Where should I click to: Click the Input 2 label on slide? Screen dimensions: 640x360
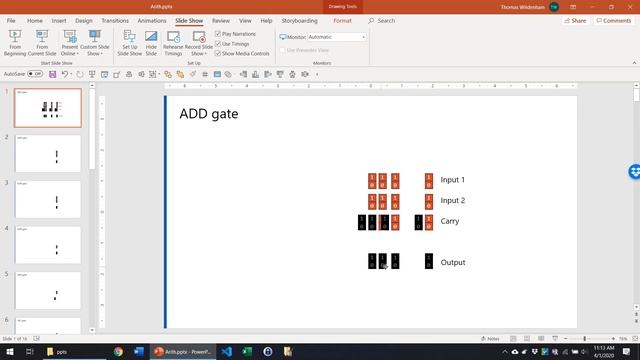click(452, 200)
